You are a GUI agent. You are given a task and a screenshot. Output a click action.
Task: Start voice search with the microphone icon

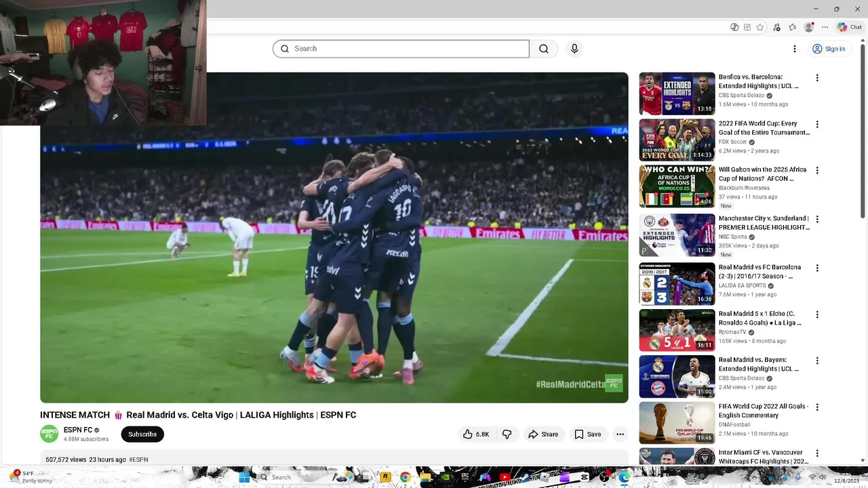pos(574,49)
